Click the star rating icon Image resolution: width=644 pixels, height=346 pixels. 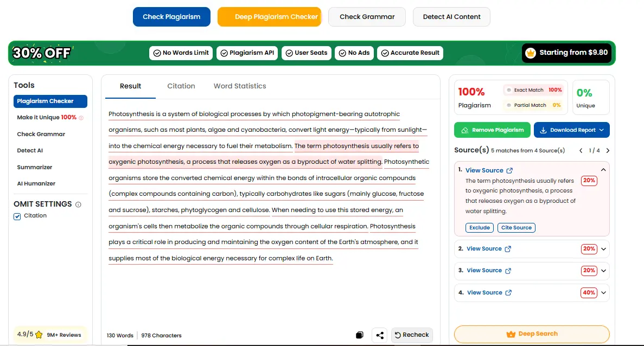tap(39, 335)
